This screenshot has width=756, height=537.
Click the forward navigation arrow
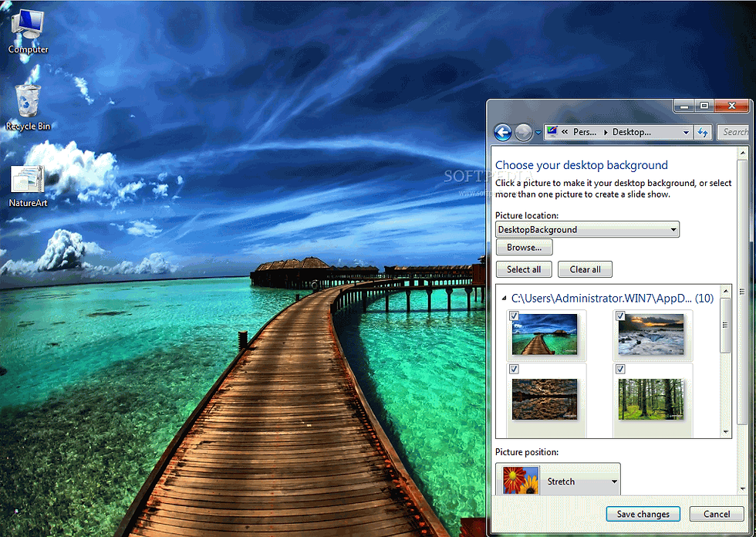pyautogui.click(x=523, y=132)
